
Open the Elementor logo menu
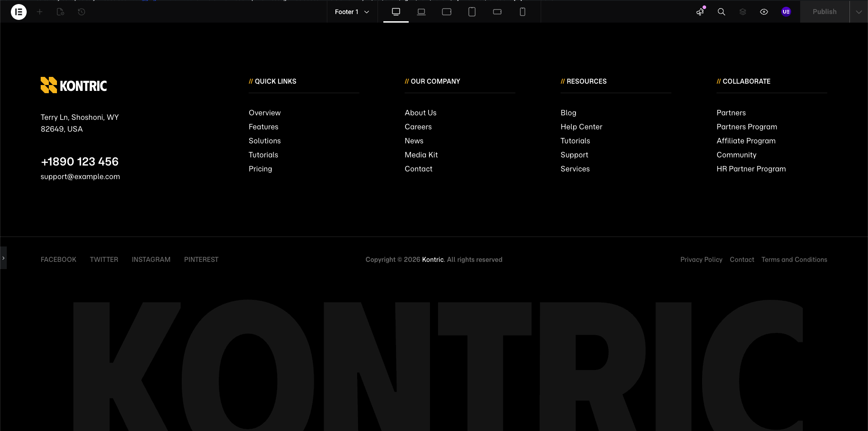19,12
